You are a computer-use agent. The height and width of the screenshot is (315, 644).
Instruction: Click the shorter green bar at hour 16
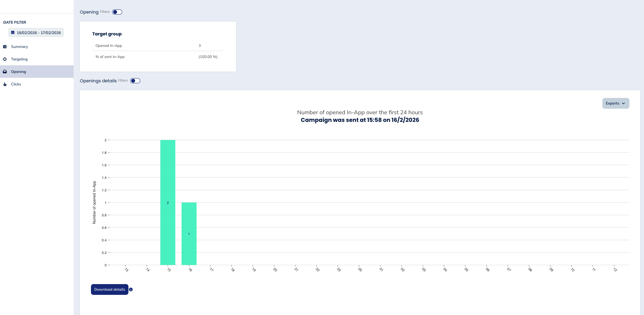[189, 233]
